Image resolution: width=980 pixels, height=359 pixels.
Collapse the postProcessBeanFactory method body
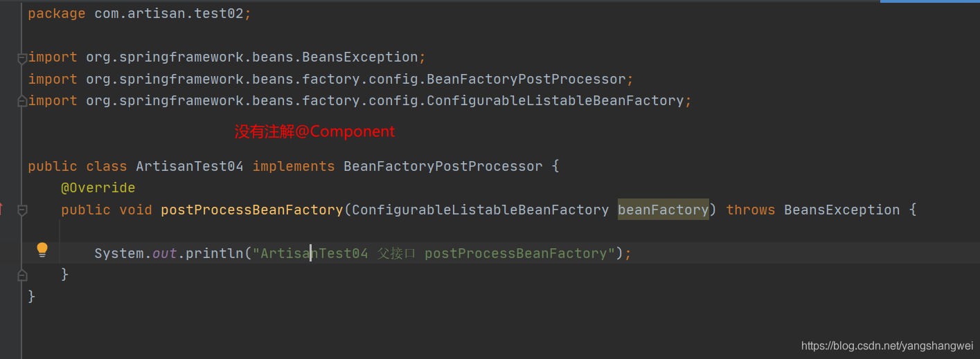point(21,210)
